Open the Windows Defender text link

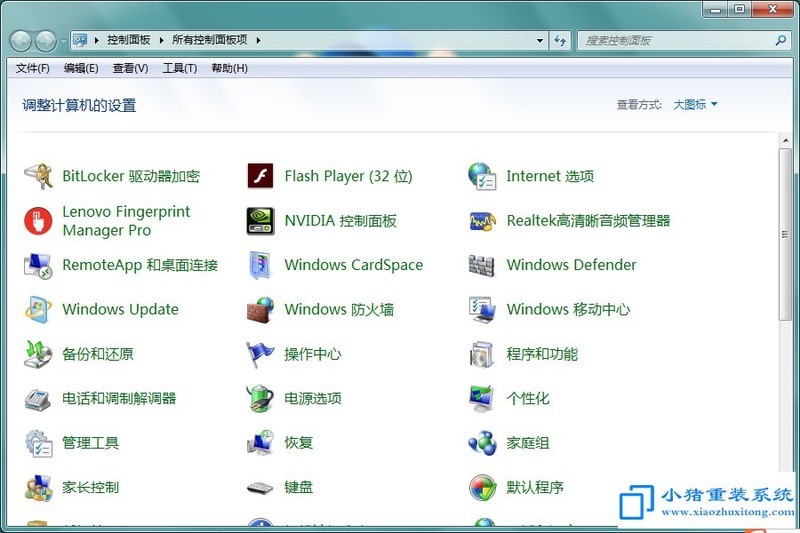pyautogui.click(x=571, y=265)
